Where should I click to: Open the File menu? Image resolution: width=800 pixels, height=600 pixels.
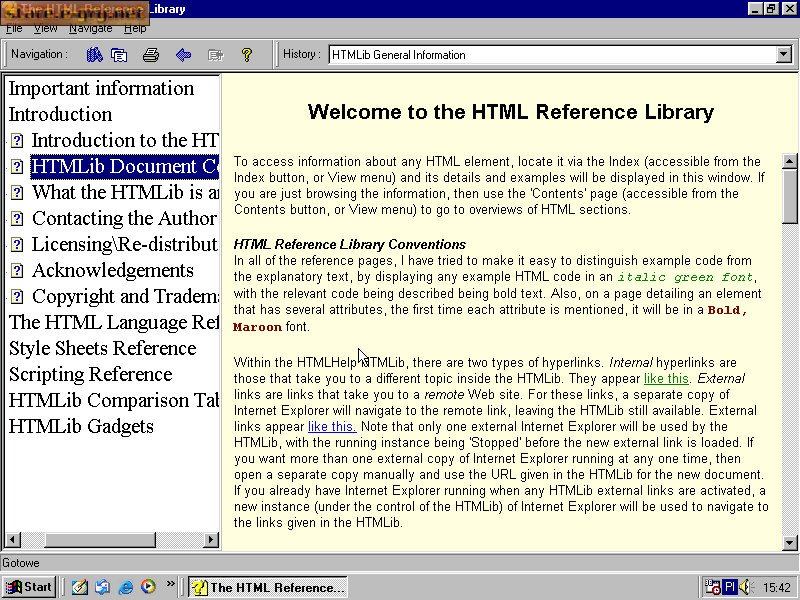14,29
